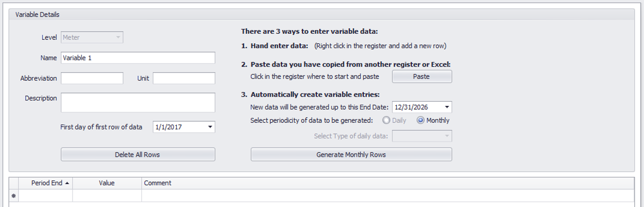The width and height of the screenshot is (644, 207).
Task: Click the new row asterisk indicator
Action: (x=14, y=196)
